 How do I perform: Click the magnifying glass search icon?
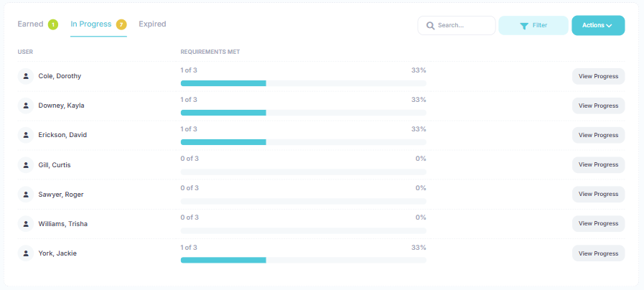(430, 26)
